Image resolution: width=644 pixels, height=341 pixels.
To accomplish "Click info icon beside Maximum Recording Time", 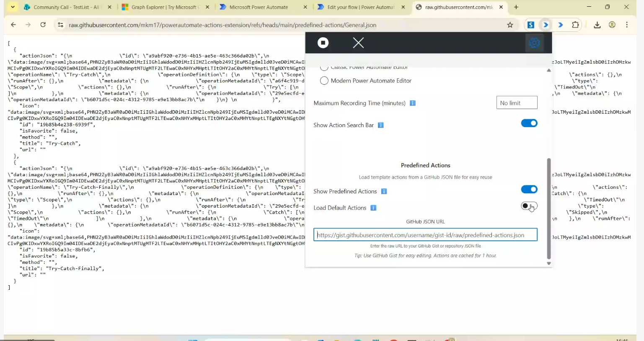I will 413,103.
